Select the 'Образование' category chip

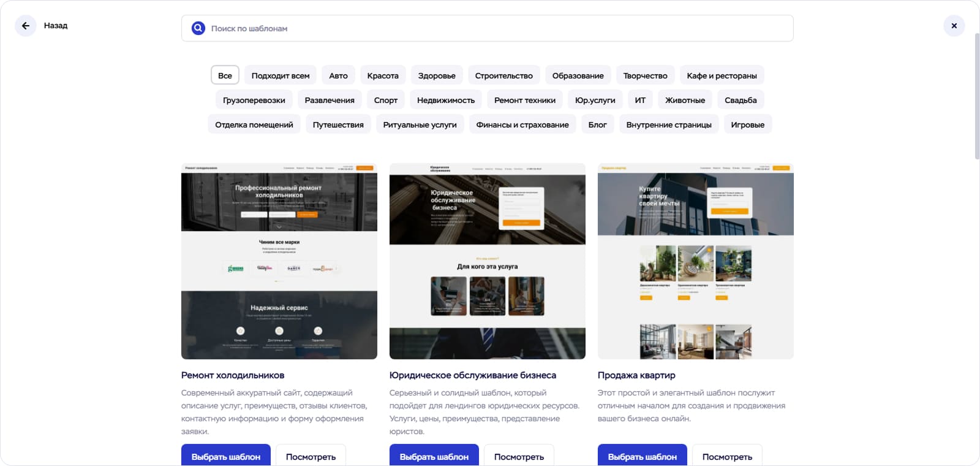[x=578, y=75]
